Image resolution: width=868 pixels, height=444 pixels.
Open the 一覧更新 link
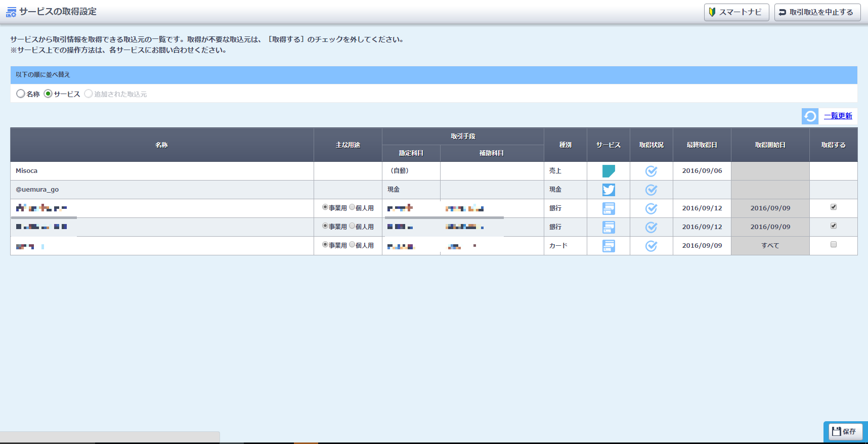coord(838,116)
